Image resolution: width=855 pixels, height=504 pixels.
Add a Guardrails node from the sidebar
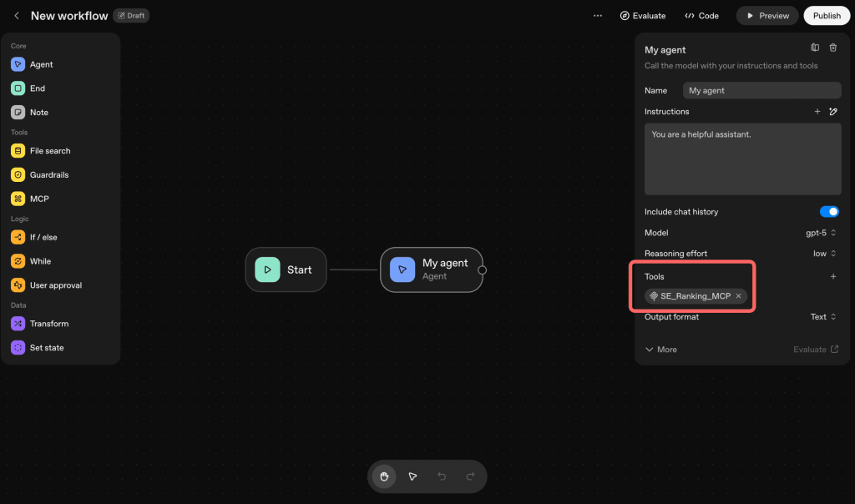[x=48, y=175]
